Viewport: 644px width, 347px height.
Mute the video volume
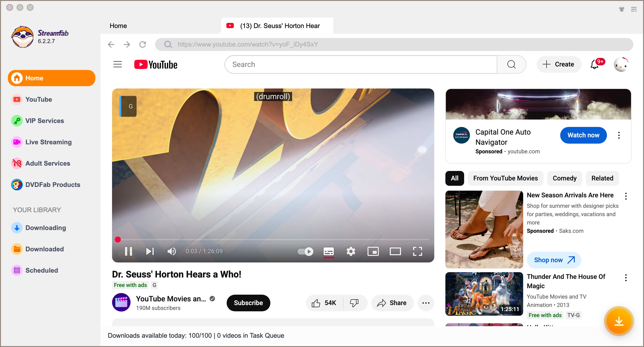click(172, 251)
